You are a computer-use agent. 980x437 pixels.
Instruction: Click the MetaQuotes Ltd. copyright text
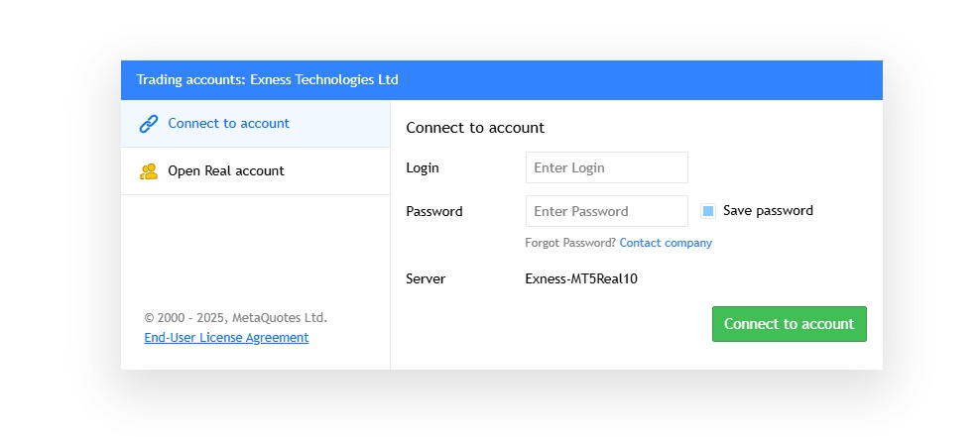click(236, 318)
